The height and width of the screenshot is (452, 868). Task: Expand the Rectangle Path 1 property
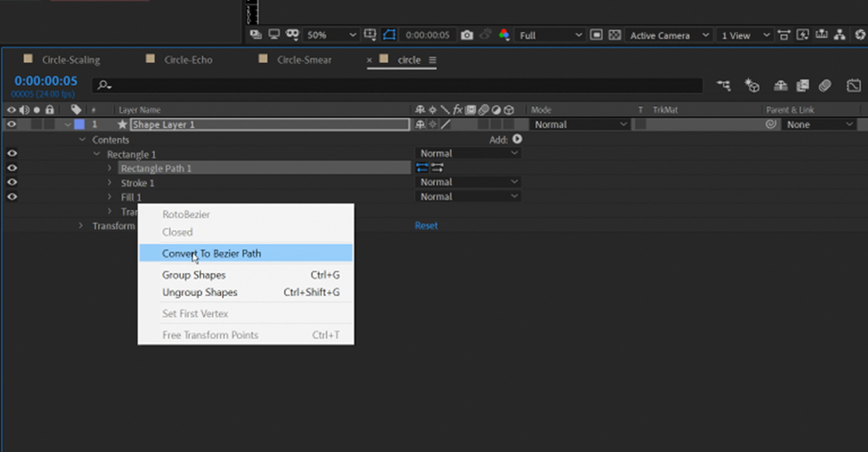pos(109,168)
